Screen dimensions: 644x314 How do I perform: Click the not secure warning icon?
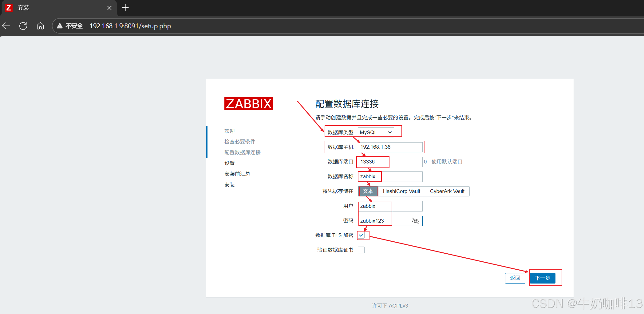[x=60, y=26]
